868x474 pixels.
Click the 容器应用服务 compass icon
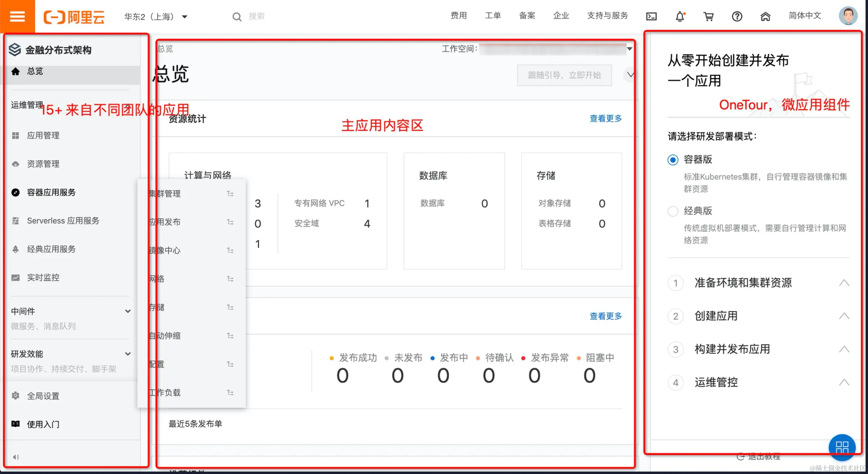15,192
